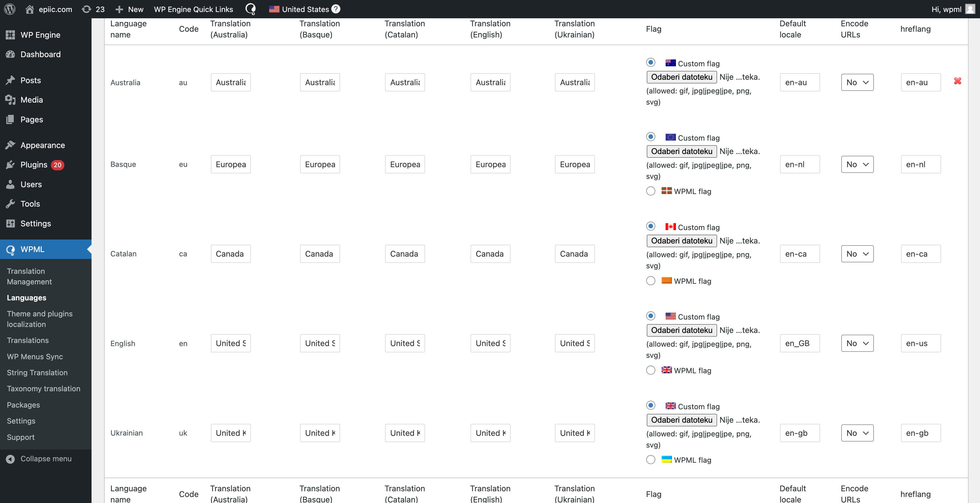The height and width of the screenshot is (503, 980).
Task: Open String Translation submenu item
Action: click(x=37, y=373)
